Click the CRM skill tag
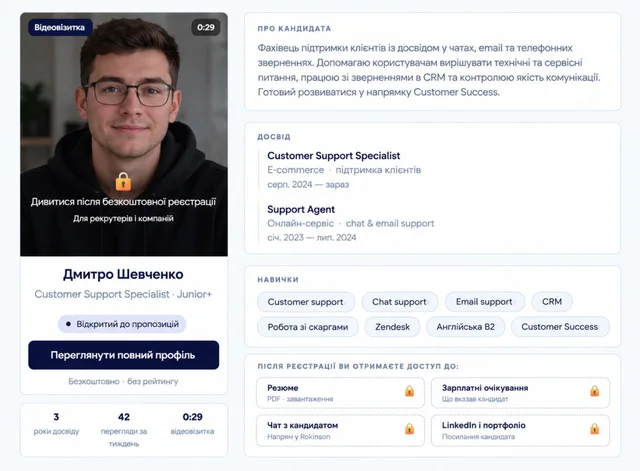640x471 pixels. pyautogui.click(x=552, y=302)
